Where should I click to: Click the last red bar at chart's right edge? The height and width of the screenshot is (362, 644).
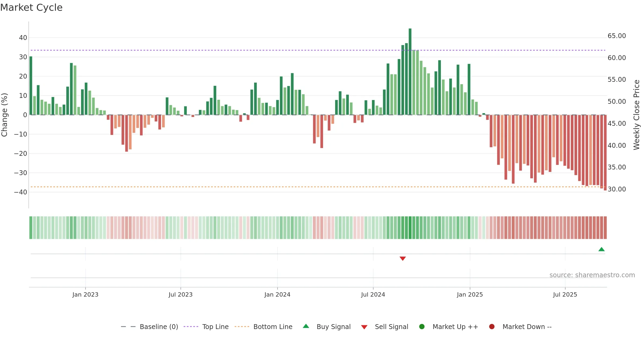point(605,153)
